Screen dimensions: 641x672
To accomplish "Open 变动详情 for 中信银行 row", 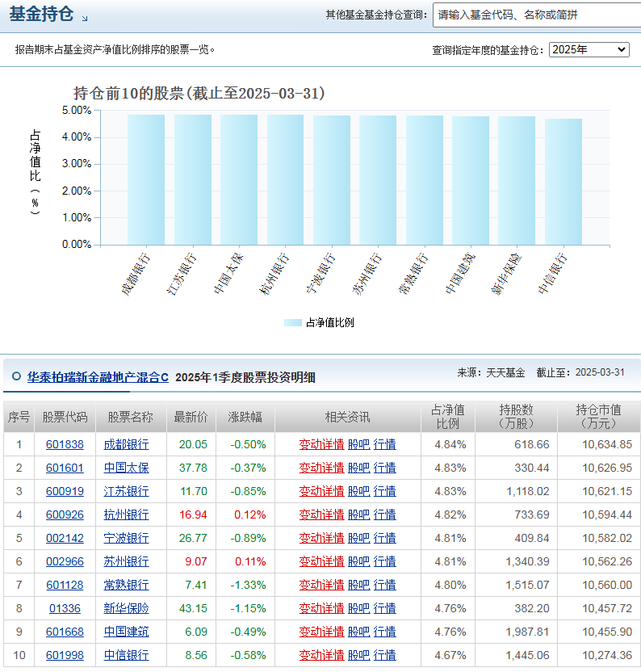I will (321, 655).
